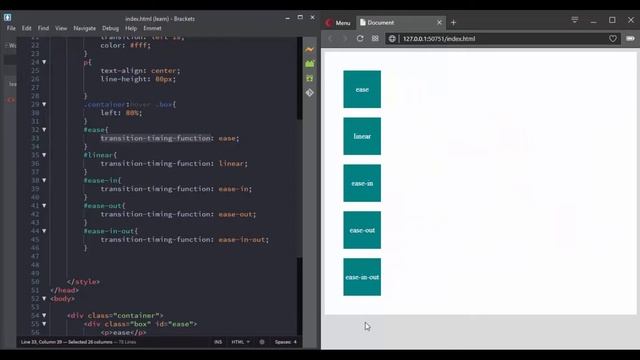Go back in the Opera browser
The image size is (640, 360).
coord(331,38)
